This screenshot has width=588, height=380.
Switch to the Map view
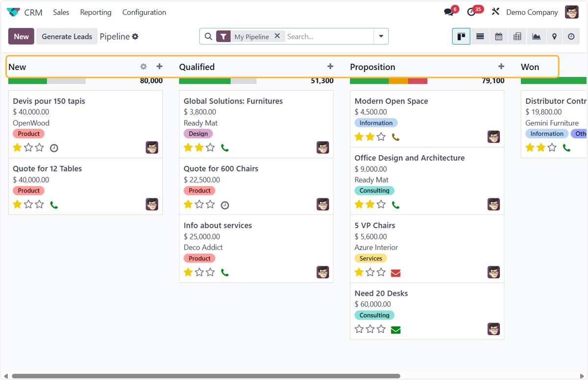(x=554, y=36)
